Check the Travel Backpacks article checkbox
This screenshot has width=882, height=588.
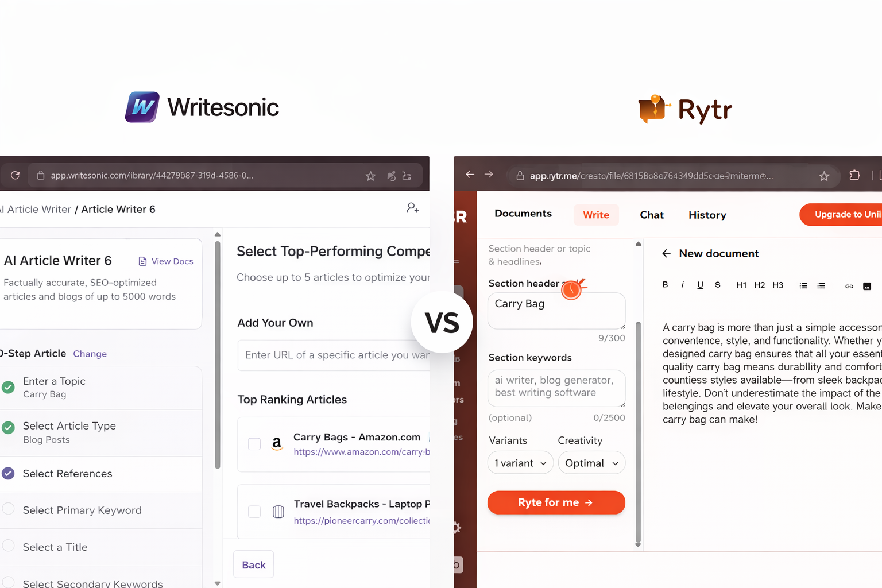coord(254,512)
